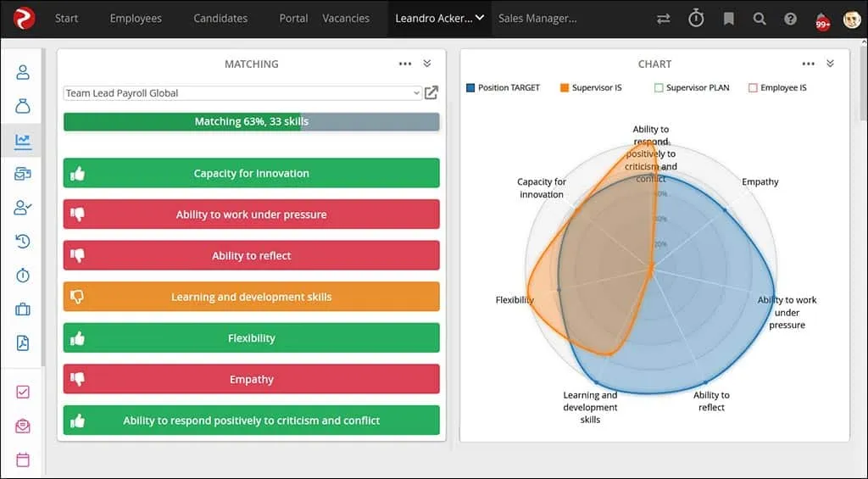Image resolution: width=868 pixels, height=479 pixels.
Task: Switch to the Vacancies tab
Action: (x=346, y=19)
